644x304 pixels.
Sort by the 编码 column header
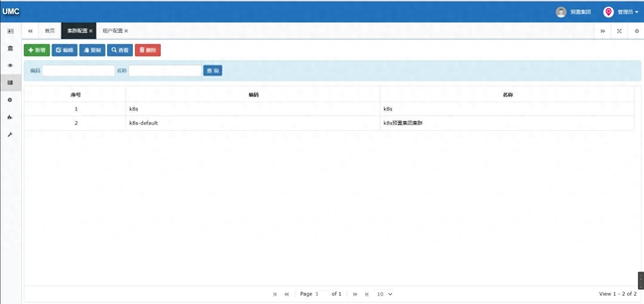(253, 95)
